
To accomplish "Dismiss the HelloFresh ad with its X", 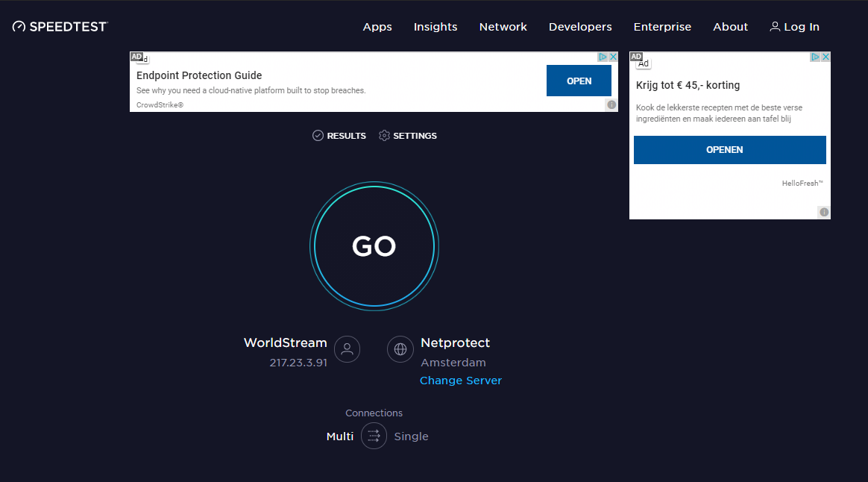I will [x=825, y=56].
